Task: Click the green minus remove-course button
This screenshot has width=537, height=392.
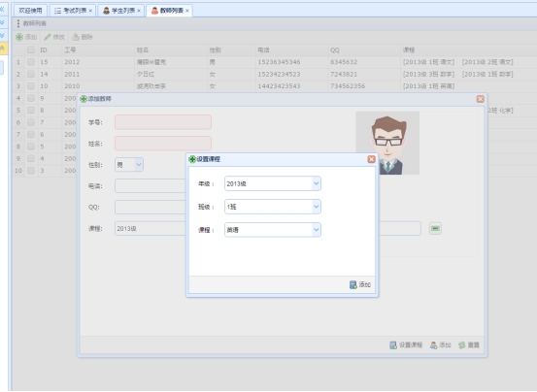Action: click(x=435, y=228)
